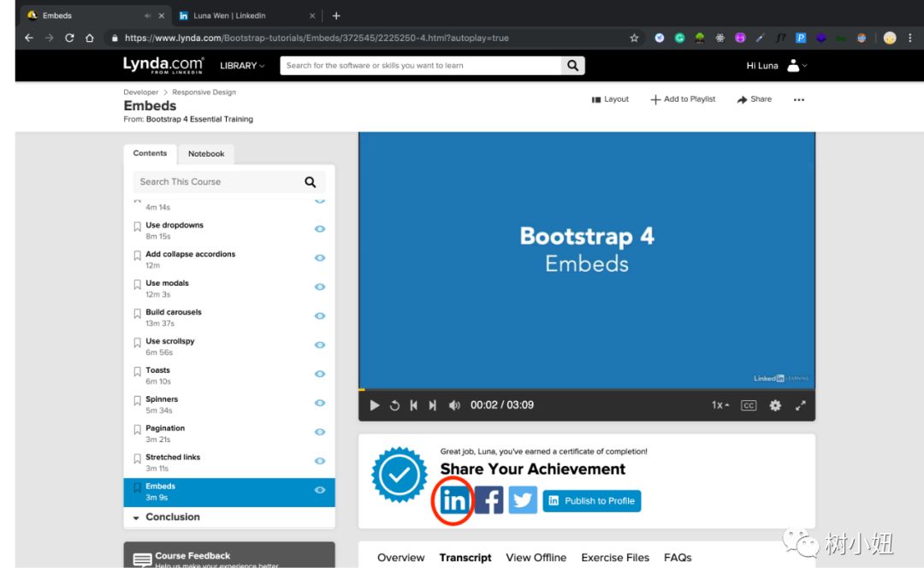This screenshot has width=924, height=585.
Task: Bookmark page with the star icon
Action: pos(634,38)
